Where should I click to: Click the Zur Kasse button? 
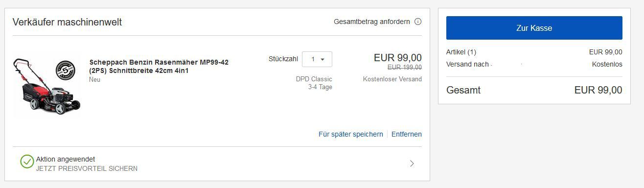coord(534,28)
